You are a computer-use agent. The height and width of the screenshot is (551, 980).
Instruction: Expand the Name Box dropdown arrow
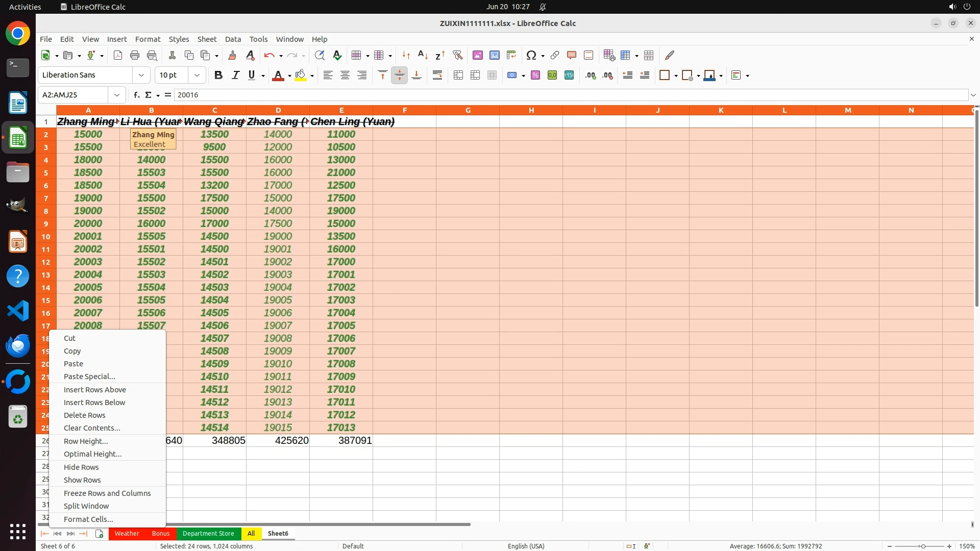click(x=117, y=95)
